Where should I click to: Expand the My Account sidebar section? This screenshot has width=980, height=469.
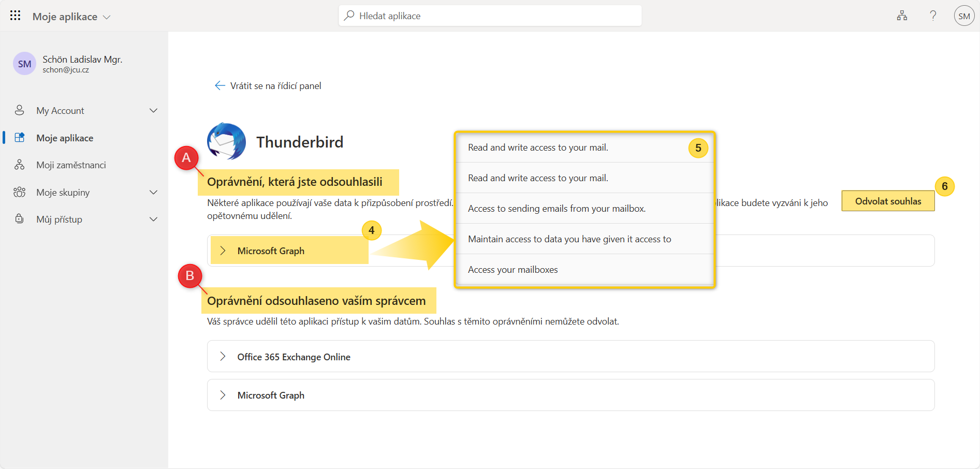(x=153, y=110)
